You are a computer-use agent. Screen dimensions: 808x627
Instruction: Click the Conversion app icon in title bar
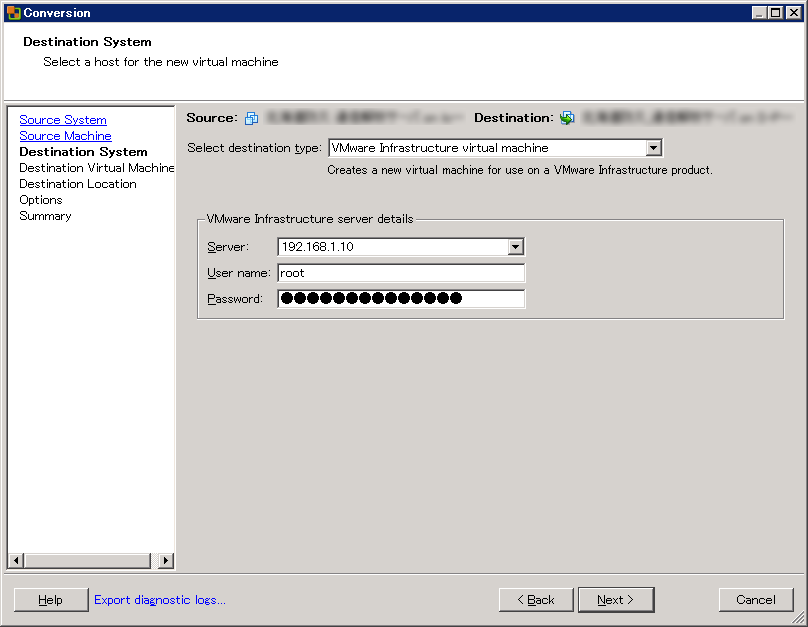[x=13, y=13]
